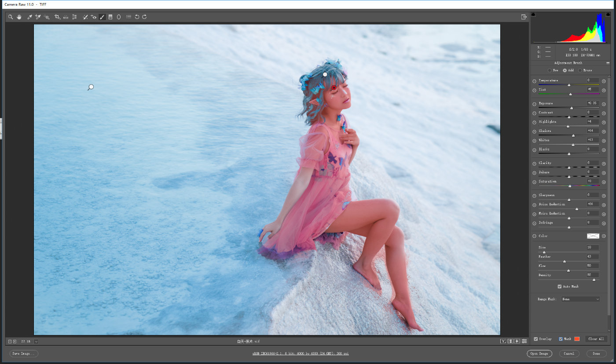Image resolution: width=616 pixels, height=364 pixels.
Task: Open the Camera Raw preferences dialog icon
Action: tap(128, 17)
